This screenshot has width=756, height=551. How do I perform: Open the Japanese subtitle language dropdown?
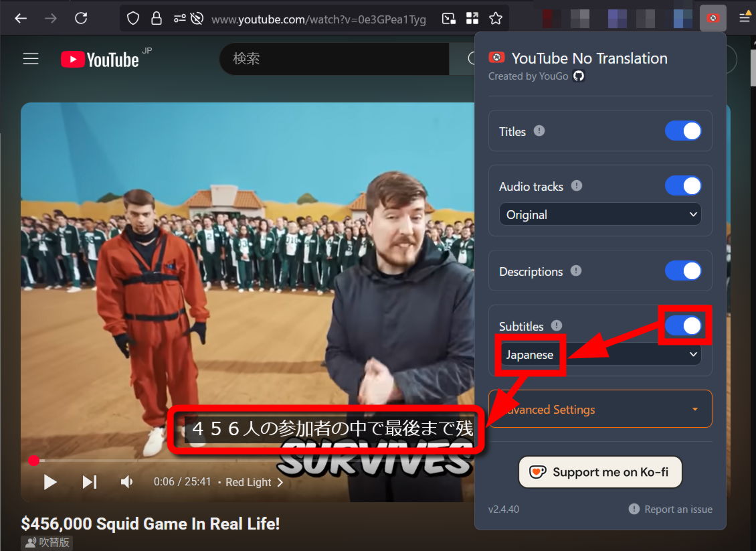click(600, 354)
